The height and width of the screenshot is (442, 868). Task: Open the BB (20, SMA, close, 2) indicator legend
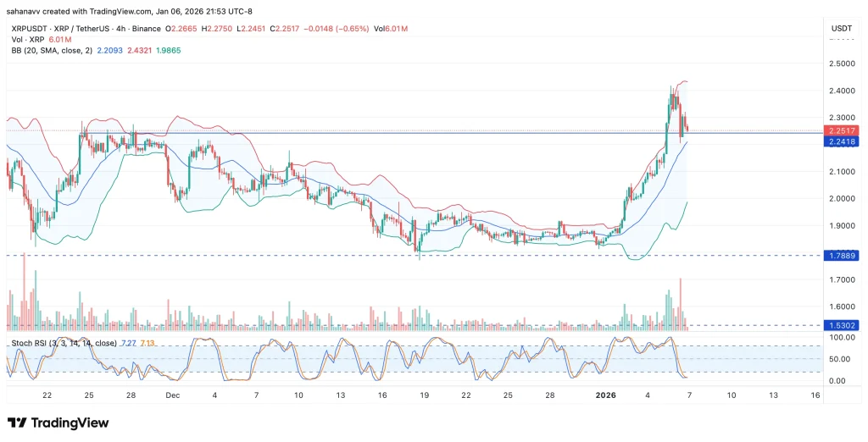coord(49,51)
